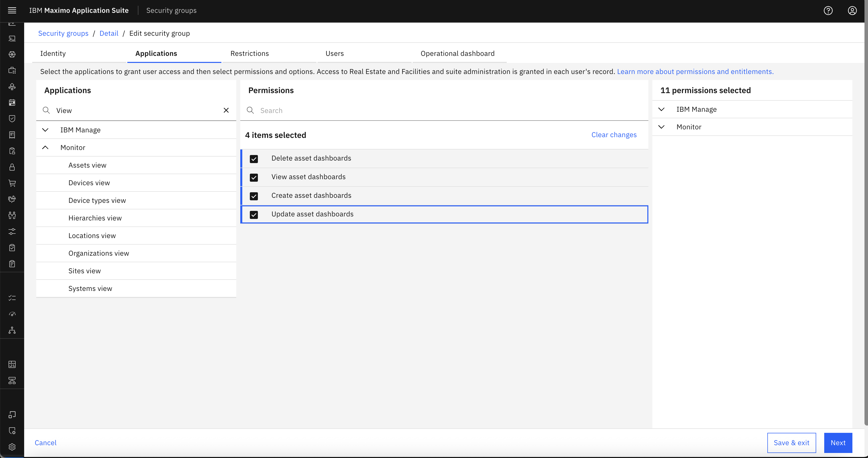
Task: Open the hamburger navigation menu
Action: tap(12, 11)
